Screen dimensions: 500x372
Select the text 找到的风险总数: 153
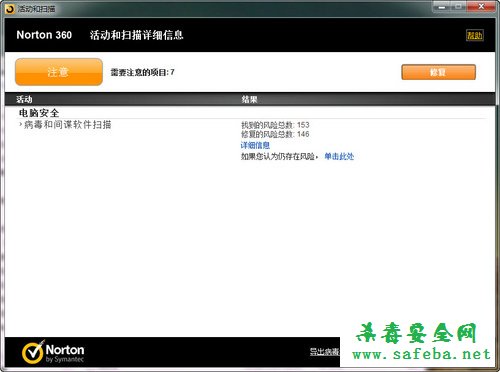tap(275, 125)
